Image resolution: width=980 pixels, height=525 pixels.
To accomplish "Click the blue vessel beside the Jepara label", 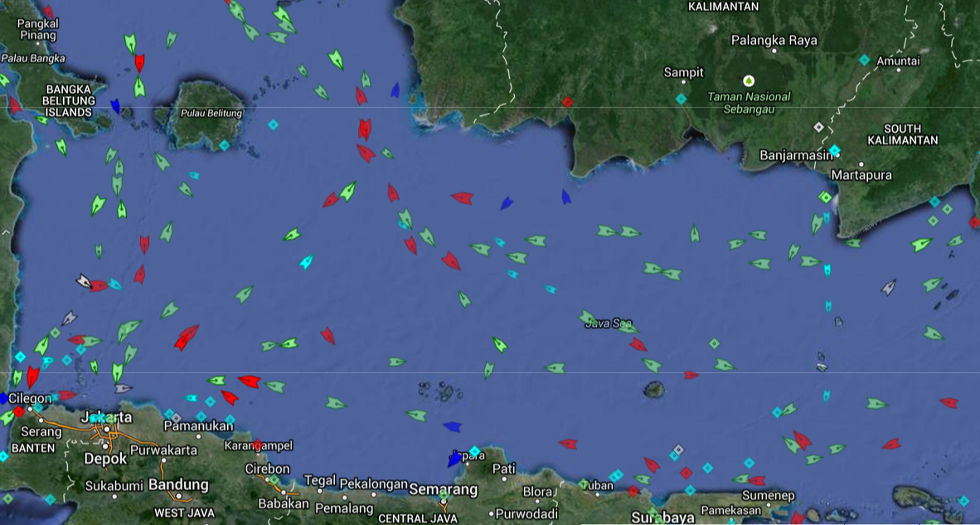I will pos(454,459).
